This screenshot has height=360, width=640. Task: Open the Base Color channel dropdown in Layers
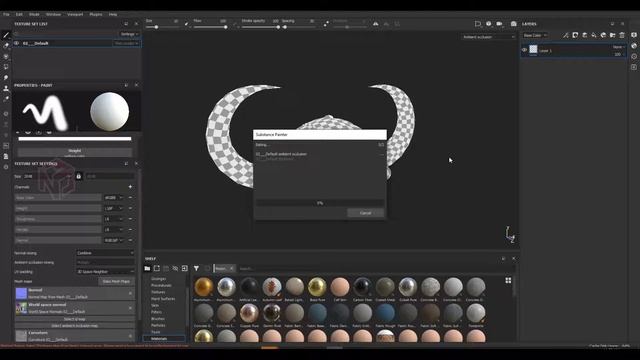coord(535,36)
